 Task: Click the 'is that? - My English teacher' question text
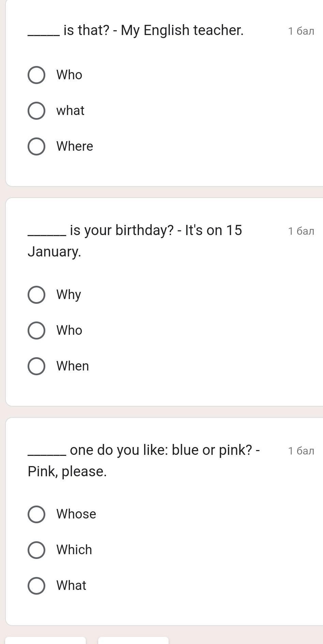pos(153,30)
